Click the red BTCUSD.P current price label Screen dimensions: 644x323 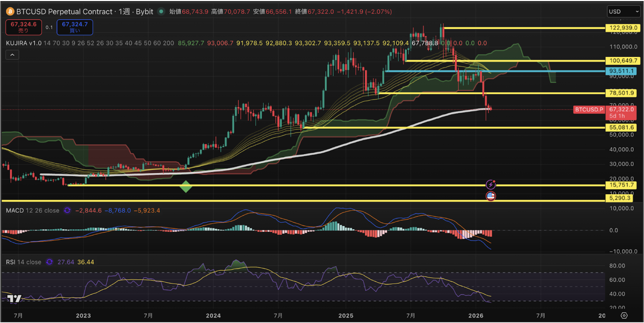point(589,110)
